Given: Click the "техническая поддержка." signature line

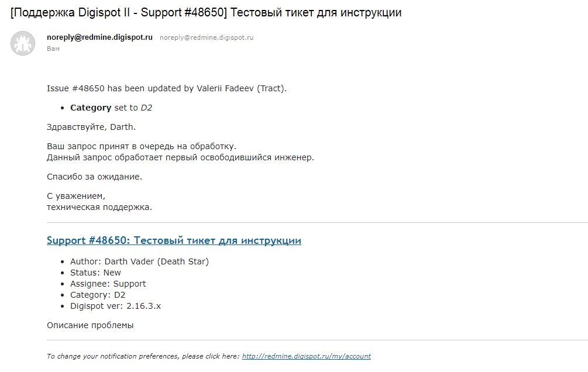Looking at the screenshot, I should (99, 208).
